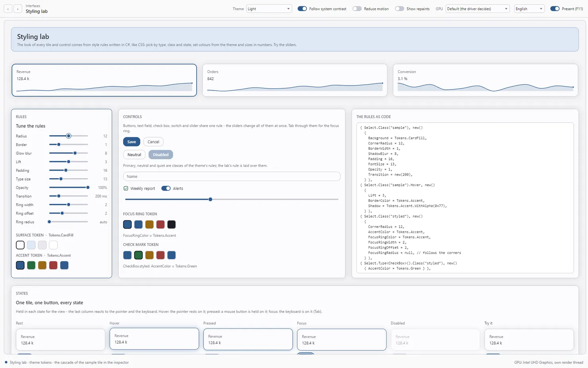
Task: Go back with the left arrow button
Action: pyautogui.click(x=8, y=9)
